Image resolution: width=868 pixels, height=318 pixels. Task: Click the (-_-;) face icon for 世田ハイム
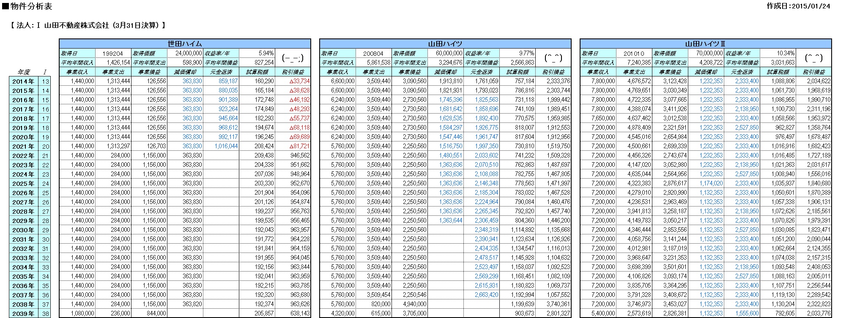point(293,58)
